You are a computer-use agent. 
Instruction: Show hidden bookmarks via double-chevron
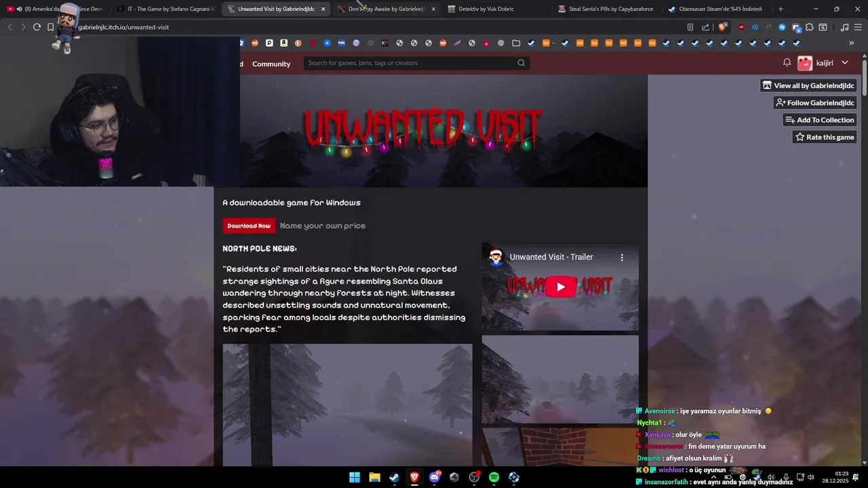coord(852,43)
